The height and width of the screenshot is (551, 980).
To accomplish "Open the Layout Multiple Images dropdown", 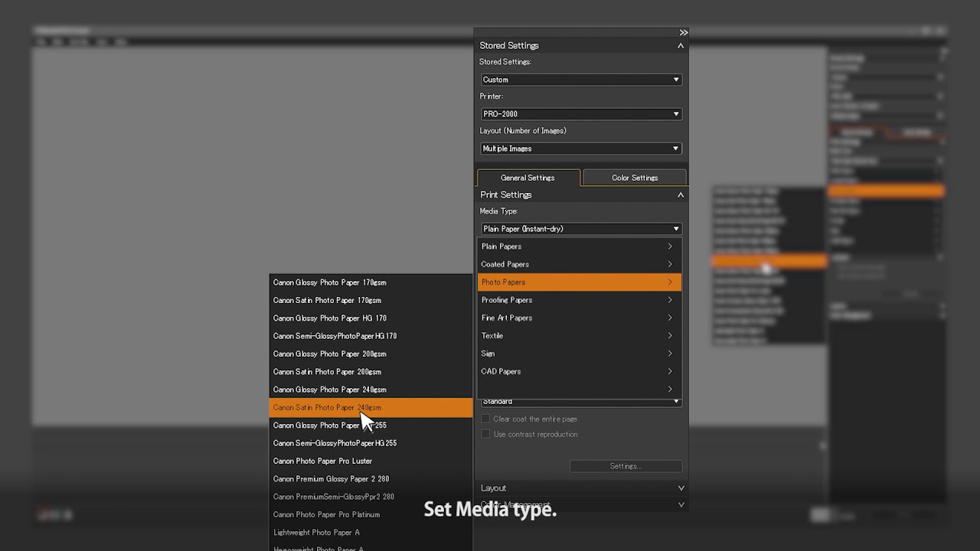I will pos(581,148).
